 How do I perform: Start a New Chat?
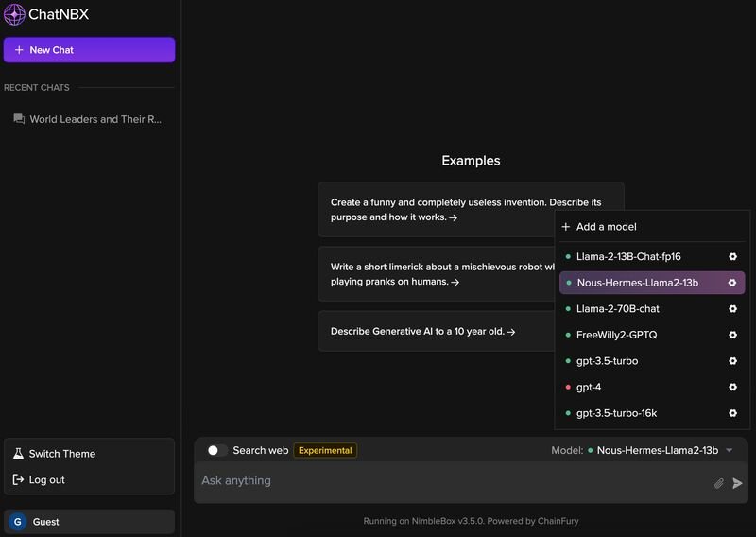89,50
